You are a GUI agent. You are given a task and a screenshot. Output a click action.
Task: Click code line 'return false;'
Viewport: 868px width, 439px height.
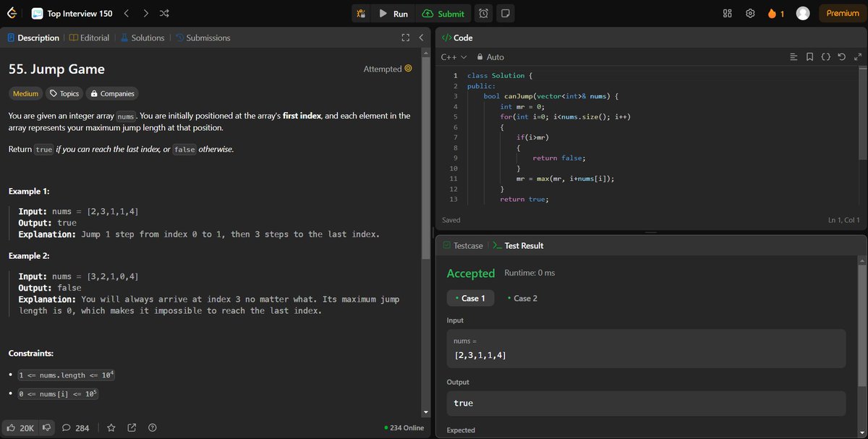(558, 158)
